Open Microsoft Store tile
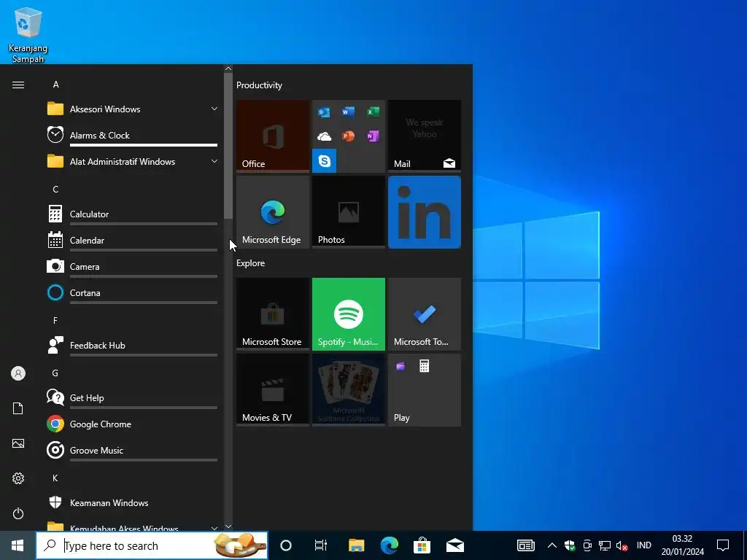This screenshot has height=560, width=747. 273,314
